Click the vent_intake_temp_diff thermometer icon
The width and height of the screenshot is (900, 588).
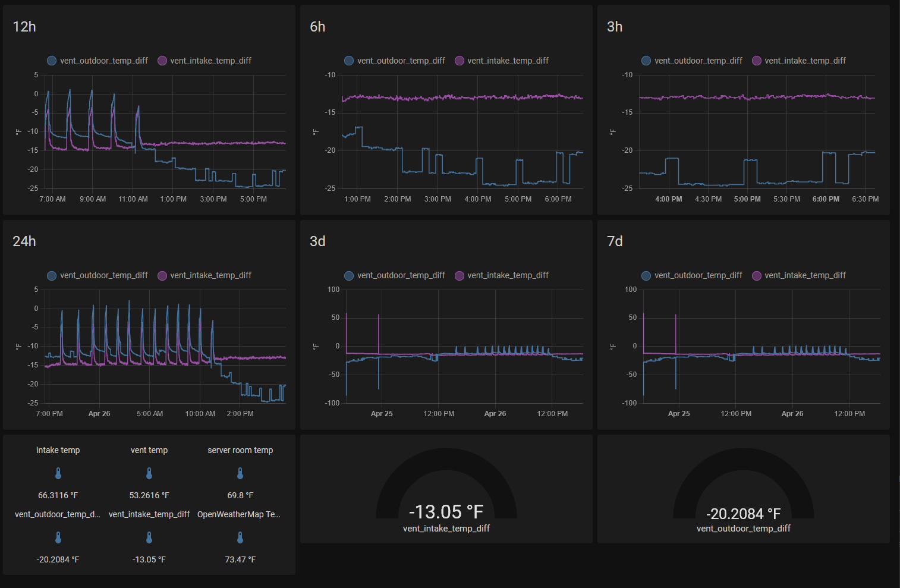coord(149,537)
